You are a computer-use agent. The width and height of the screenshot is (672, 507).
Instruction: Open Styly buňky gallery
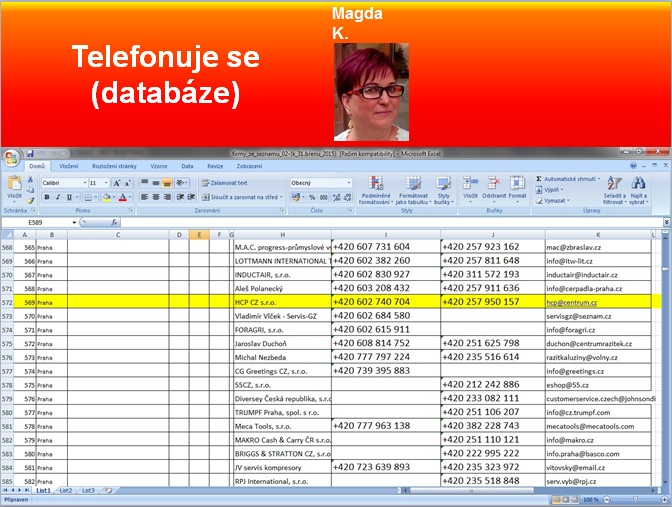point(444,191)
